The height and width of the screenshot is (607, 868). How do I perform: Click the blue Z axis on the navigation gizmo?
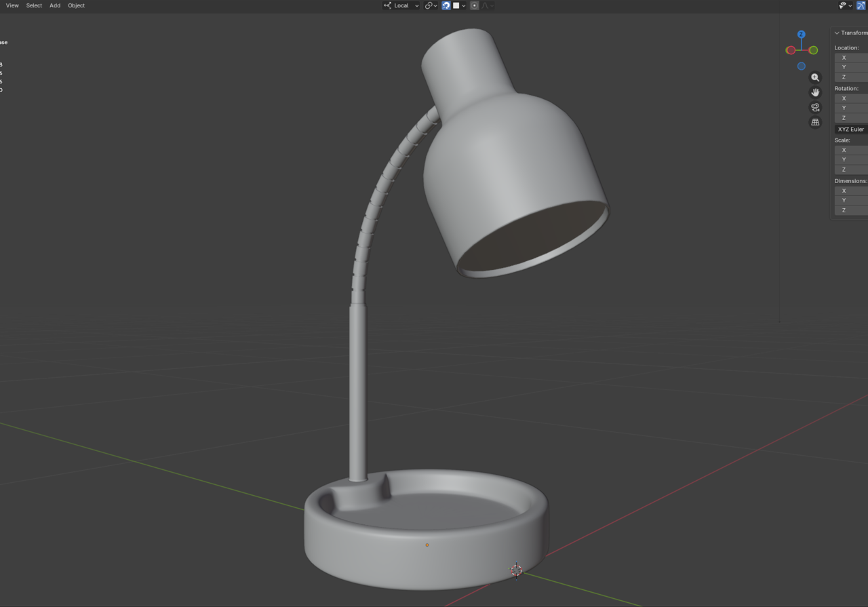click(x=802, y=34)
